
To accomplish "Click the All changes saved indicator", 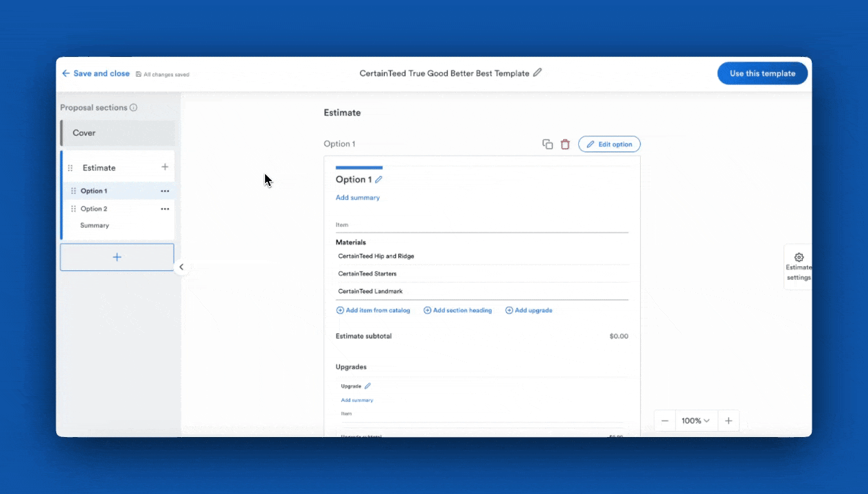I will point(163,74).
